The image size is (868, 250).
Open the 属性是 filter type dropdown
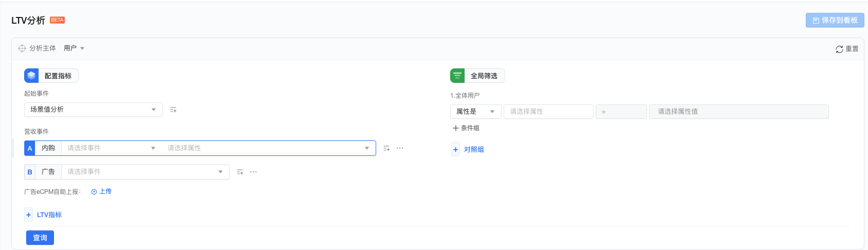click(476, 112)
